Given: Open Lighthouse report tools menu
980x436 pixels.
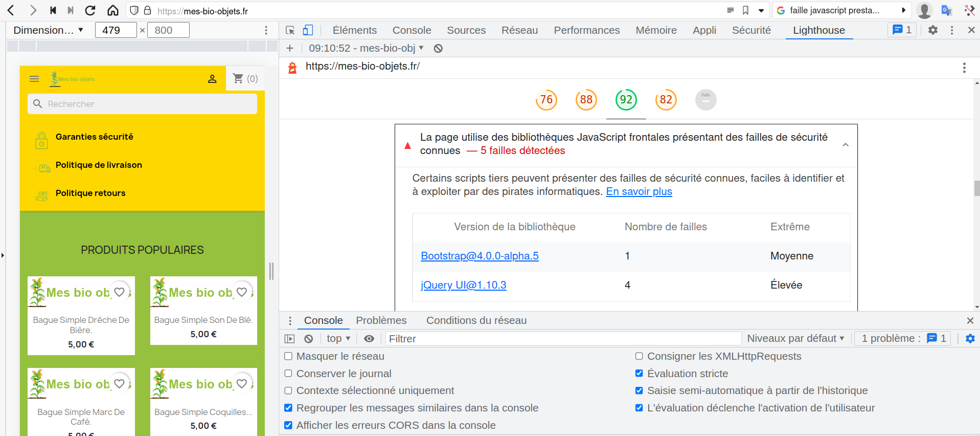Looking at the screenshot, I should coord(964,68).
